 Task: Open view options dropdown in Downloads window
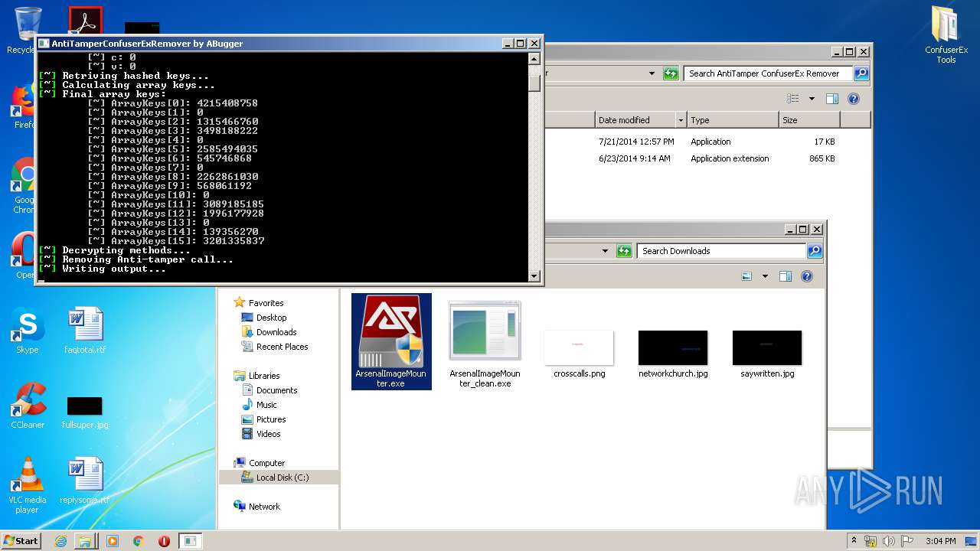click(x=765, y=276)
